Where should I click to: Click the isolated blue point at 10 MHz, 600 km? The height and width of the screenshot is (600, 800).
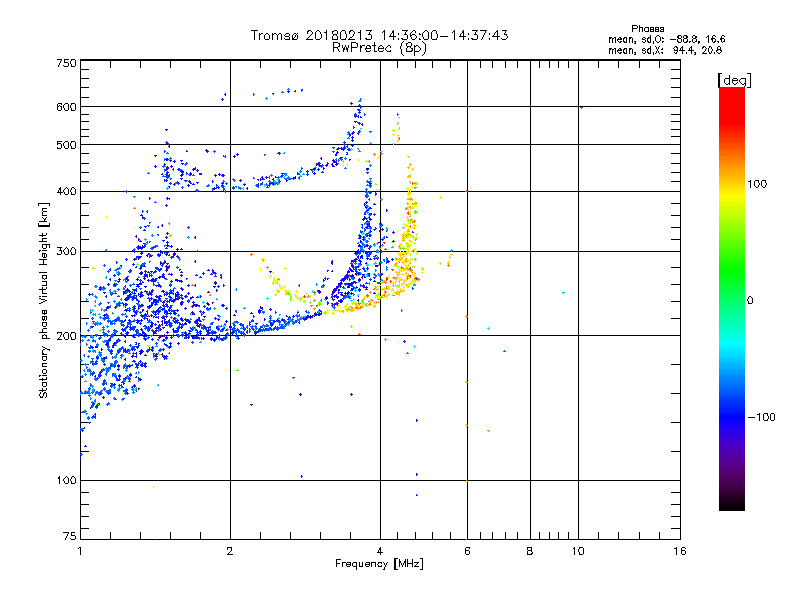pyautogui.click(x=581, y=108)
